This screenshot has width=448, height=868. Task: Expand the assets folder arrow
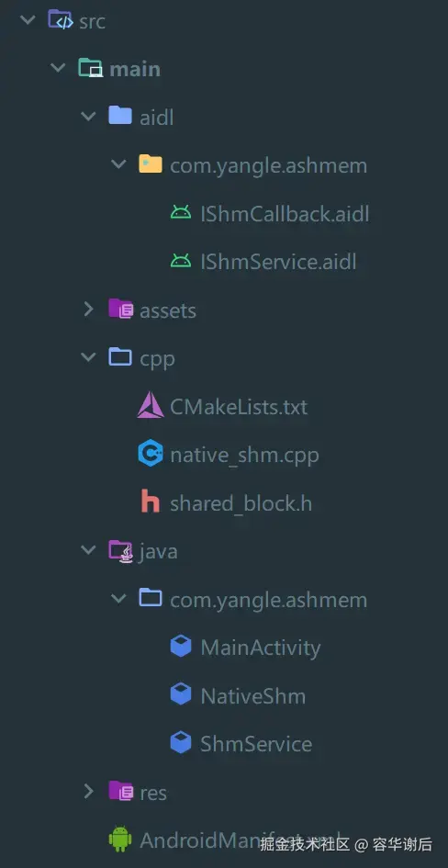pos(88,310)
